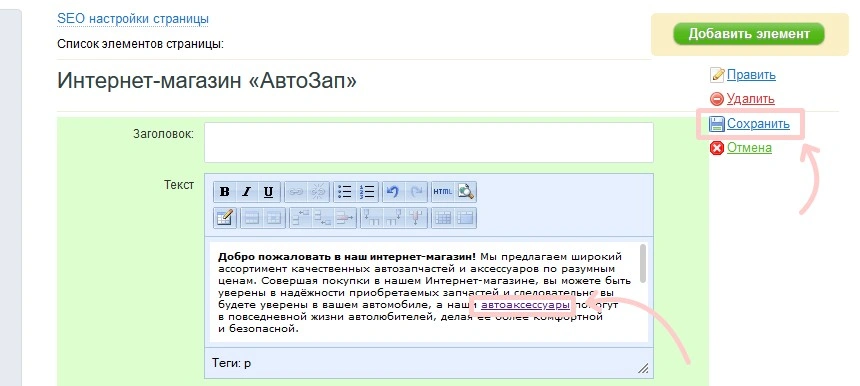860x386 pixels.
Task: Toggle underline formatting in the editor
Action: pyautogui.click(x=268, y=192)
